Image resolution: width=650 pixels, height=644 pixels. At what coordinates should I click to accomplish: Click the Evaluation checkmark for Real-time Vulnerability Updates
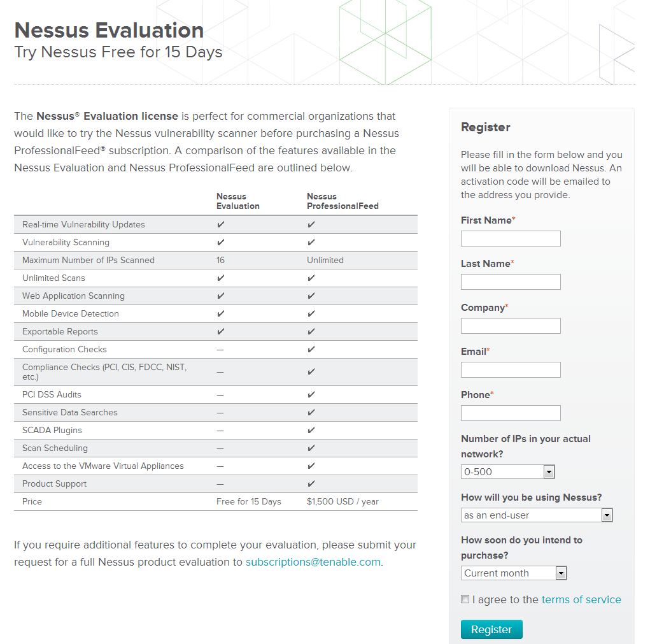(220, 225)
